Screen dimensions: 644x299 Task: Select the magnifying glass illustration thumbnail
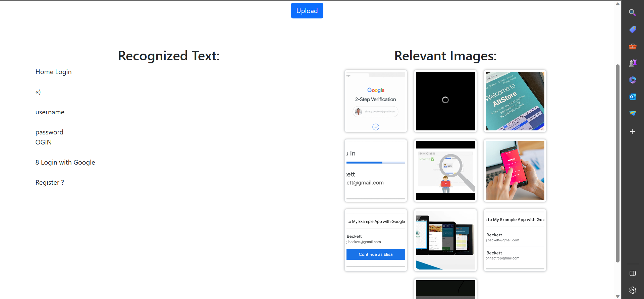tap(445, 171)
